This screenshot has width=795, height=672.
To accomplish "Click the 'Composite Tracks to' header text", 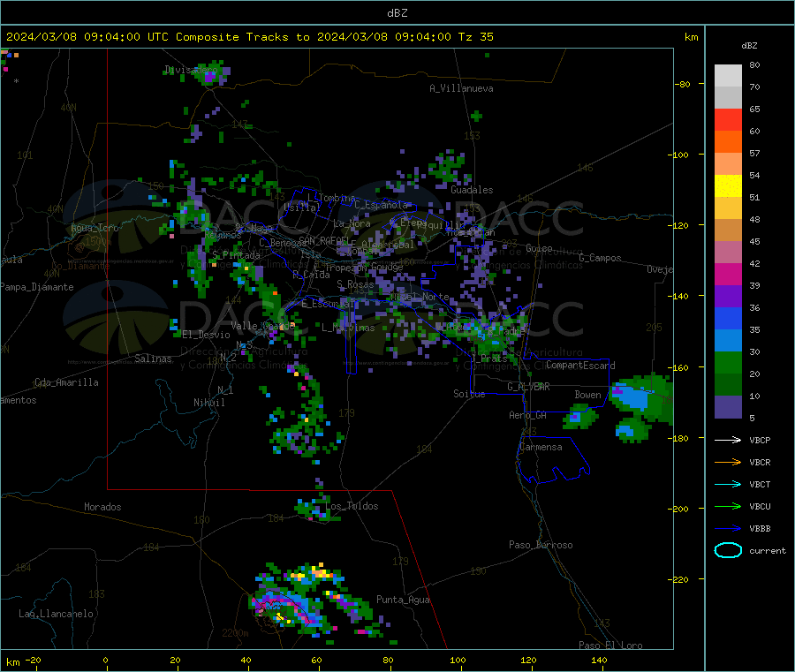I will point(242,37).
